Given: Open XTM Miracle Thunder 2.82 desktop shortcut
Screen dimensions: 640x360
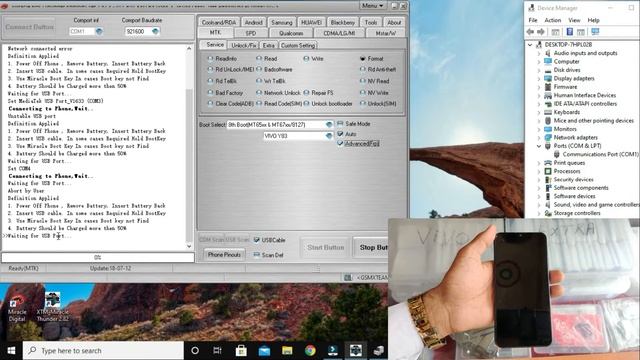Looking at the screenshot, I should [52, 307].
